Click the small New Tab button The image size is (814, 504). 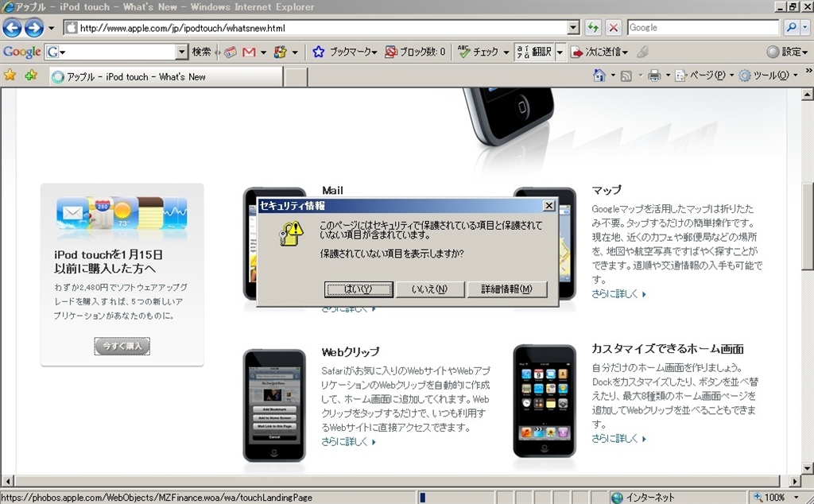(x=296, y=77)
